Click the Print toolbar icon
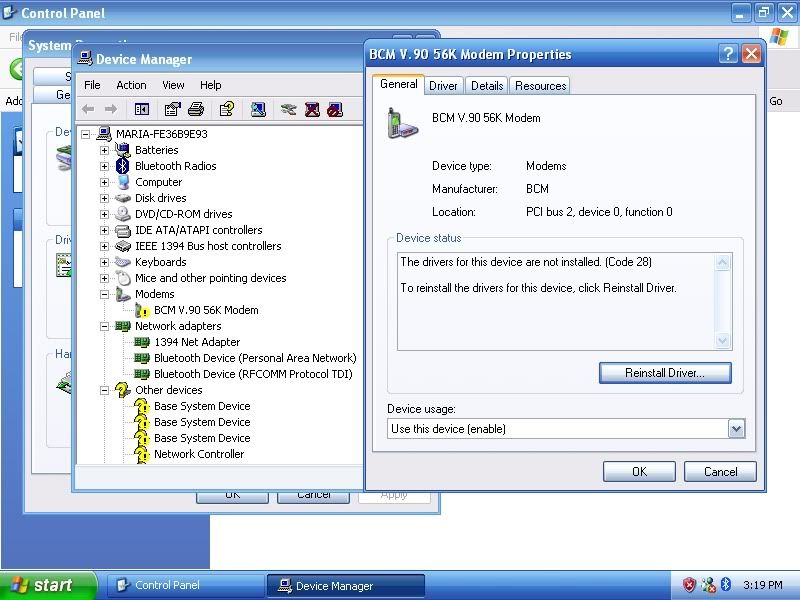800x600 pixels. [x=196, y=110]
